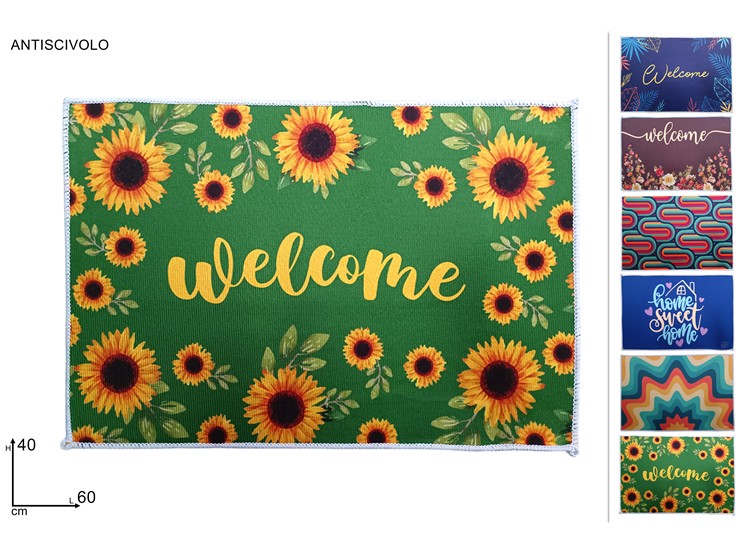Click the large sunflower in top-right of mat
This screenshot has height=555, width=740.
click(x=509, y=176)
